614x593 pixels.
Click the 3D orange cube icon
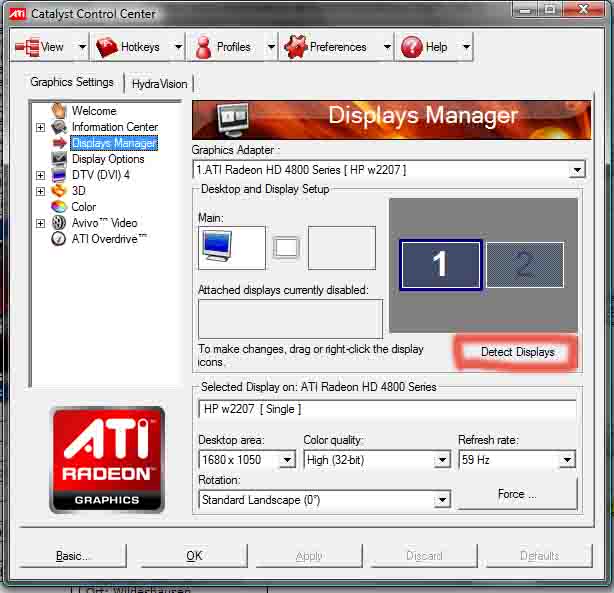pos(59,191)
